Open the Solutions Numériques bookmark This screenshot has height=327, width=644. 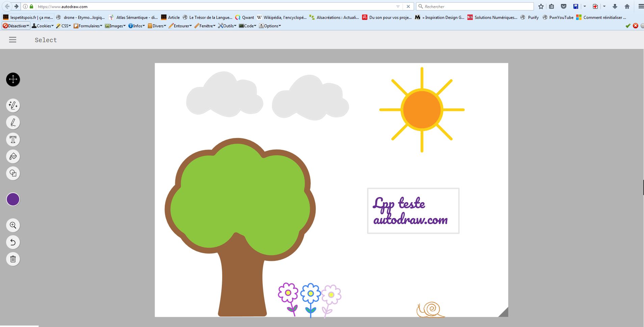pos(492,17)
